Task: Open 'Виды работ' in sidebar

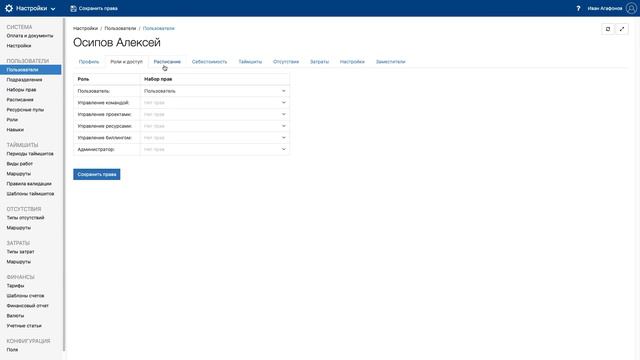Action: [20, 164]
